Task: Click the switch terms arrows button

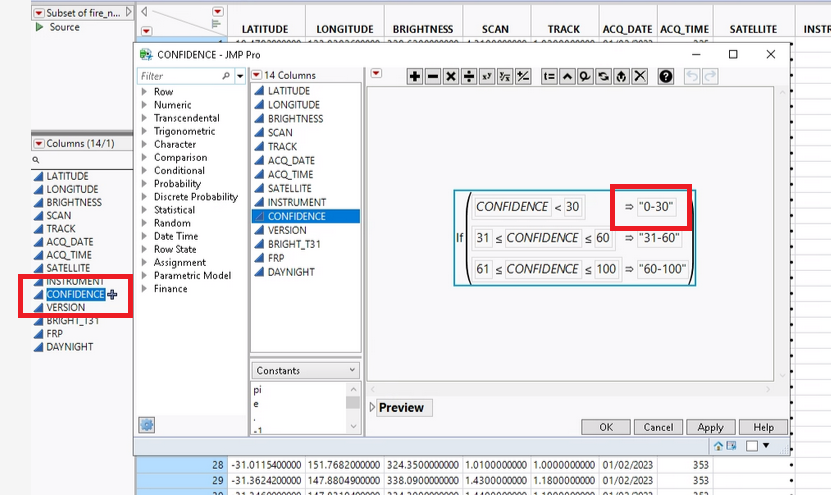Action: (603, 76)
